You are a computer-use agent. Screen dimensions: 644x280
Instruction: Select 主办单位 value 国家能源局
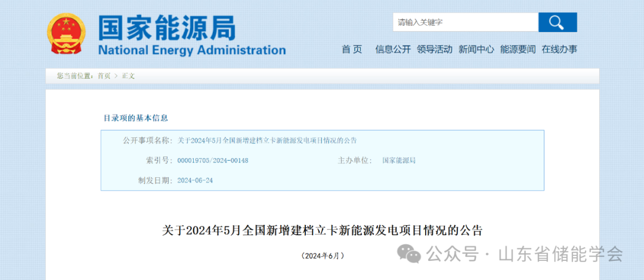(x=399, y=161)
